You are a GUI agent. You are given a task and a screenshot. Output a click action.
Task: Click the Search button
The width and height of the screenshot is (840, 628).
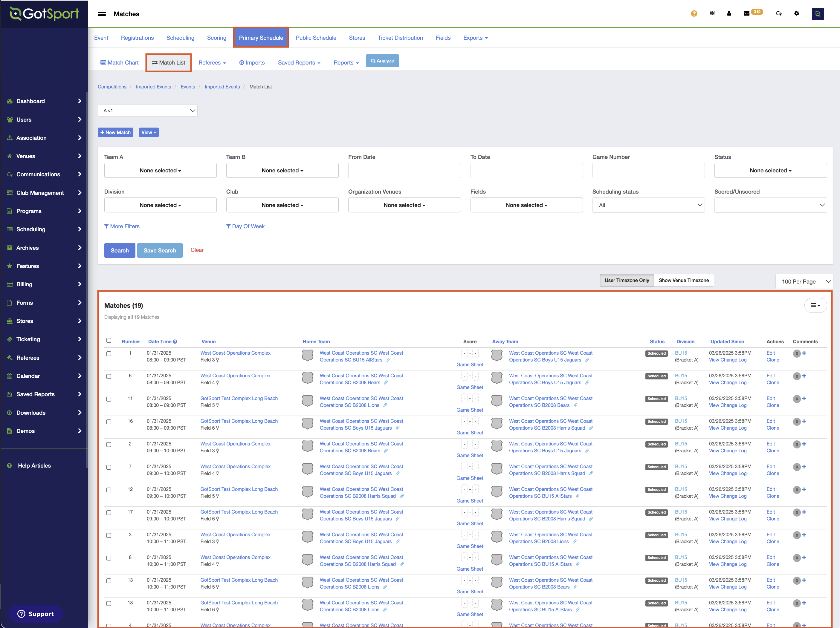point(120,250)
